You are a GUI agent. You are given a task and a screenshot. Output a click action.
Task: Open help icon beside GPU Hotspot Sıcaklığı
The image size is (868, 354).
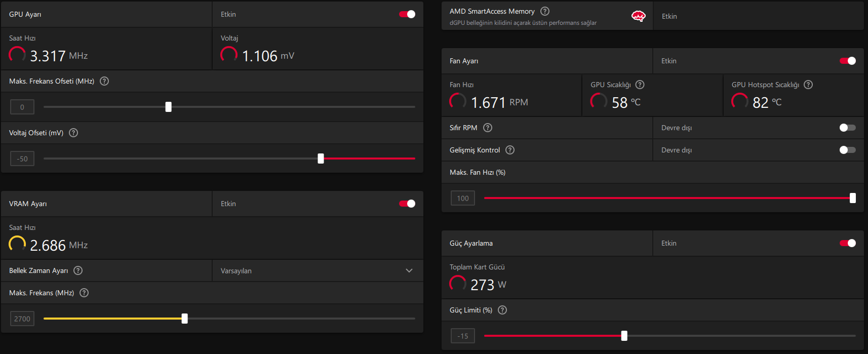click(x=808, y=85)
